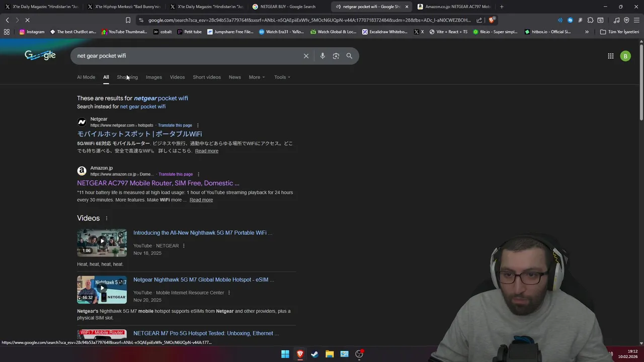Switch to the AI Mode tab
This screenshot has height=362, width=644.
point(86,77)
